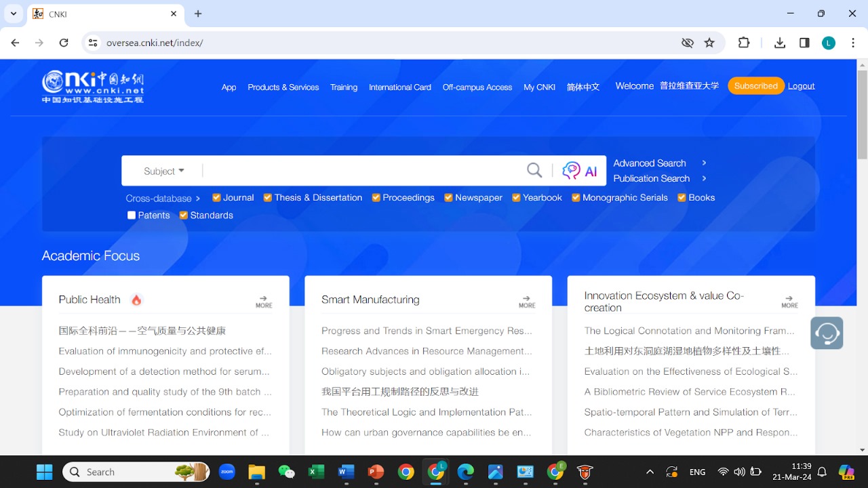Uncheck the Standards checkbox

coord(183,215)
